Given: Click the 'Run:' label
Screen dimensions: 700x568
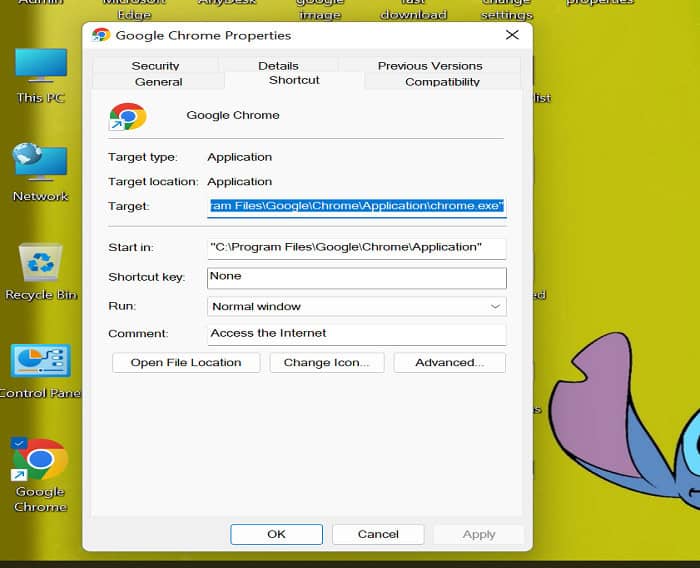Looking at the screenshot, I should coord(122,306).
